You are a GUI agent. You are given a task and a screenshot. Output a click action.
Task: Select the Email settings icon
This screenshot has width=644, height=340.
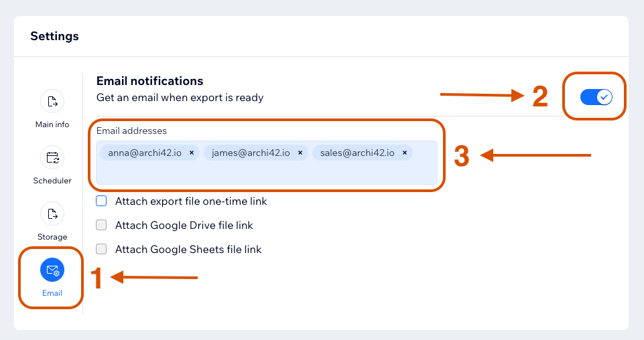[x=52, y=270]
